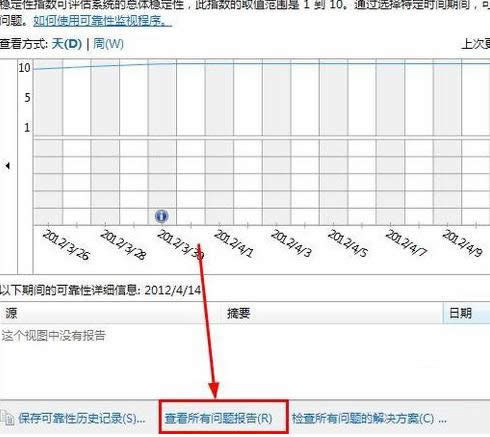Click the blue information event icon
The width and height of the screenshot is (490, 437).
tap(162, 216)
